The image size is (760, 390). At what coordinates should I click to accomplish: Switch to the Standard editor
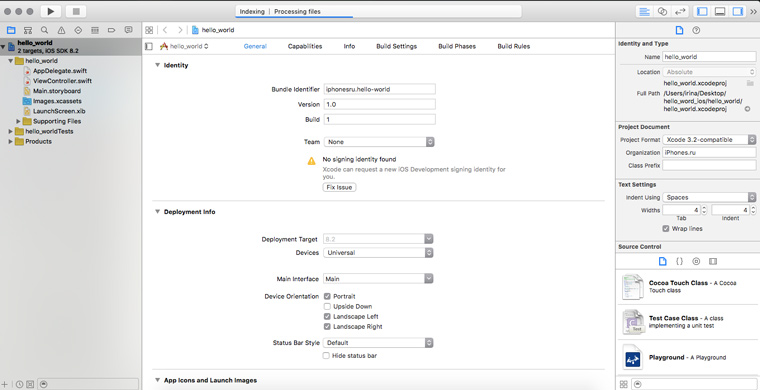(644, 12)
